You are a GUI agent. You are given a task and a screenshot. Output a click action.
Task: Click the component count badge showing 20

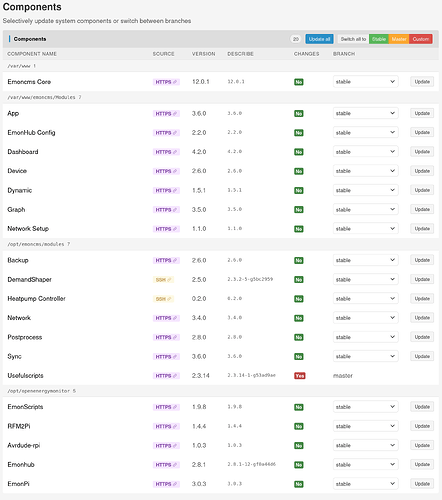pos(295,39)
